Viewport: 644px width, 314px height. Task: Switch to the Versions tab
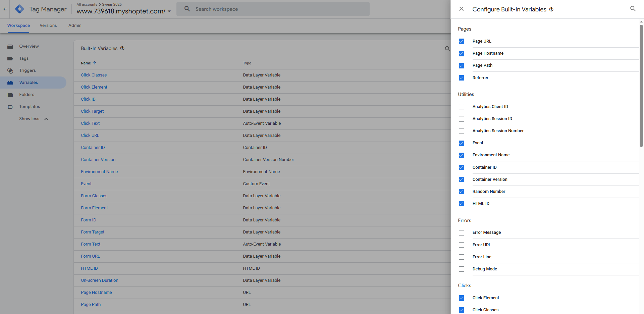point(48,25)
